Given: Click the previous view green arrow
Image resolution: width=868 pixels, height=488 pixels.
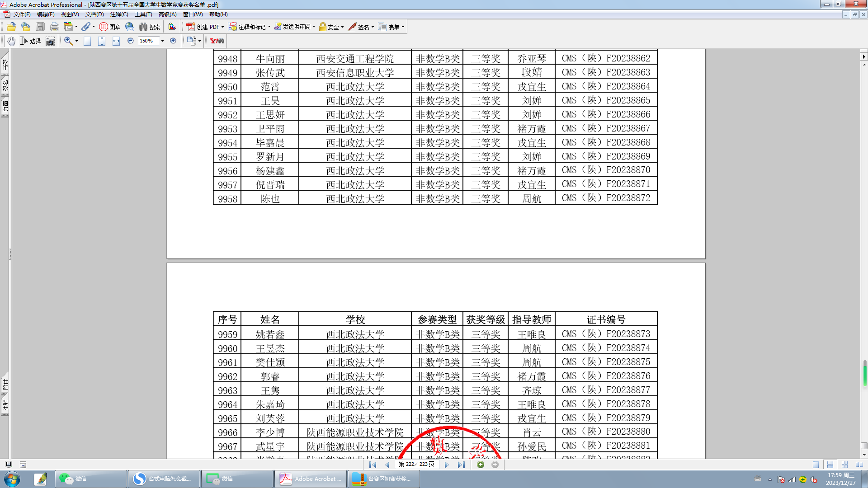Looking at the screenshot, I should 481,465.
